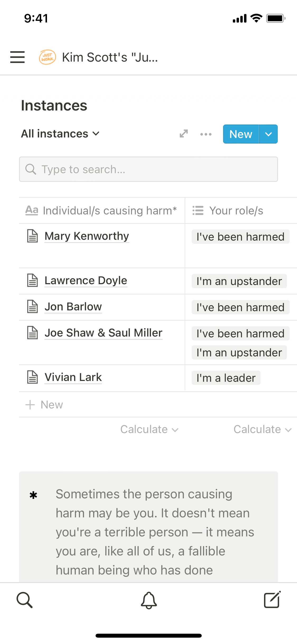297x644 pixels.
Task: Open Calculate under the Individual/s column
Action: [x=149, y=430]
